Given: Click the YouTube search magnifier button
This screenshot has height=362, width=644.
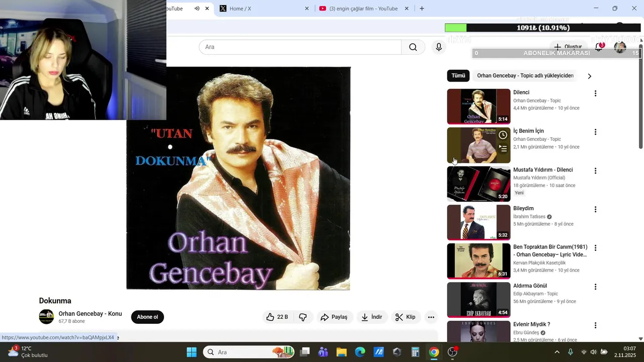Looking at the screenshot, I should (x=413, y=47).
